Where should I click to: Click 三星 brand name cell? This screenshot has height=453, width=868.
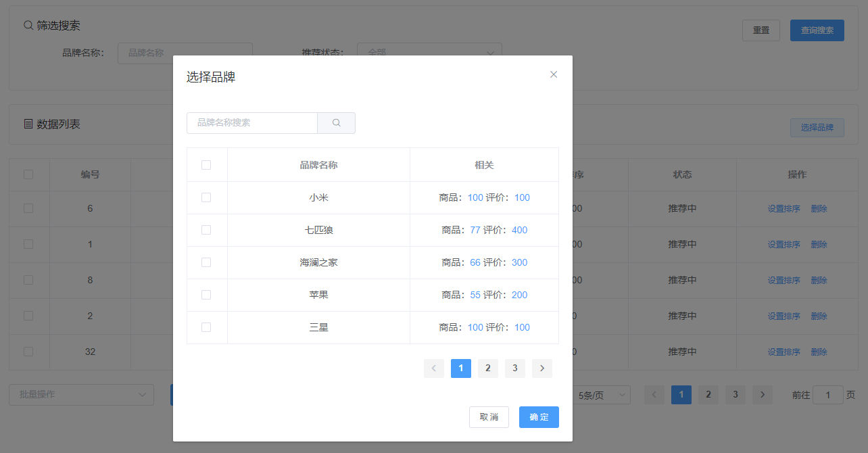point(318,328)
